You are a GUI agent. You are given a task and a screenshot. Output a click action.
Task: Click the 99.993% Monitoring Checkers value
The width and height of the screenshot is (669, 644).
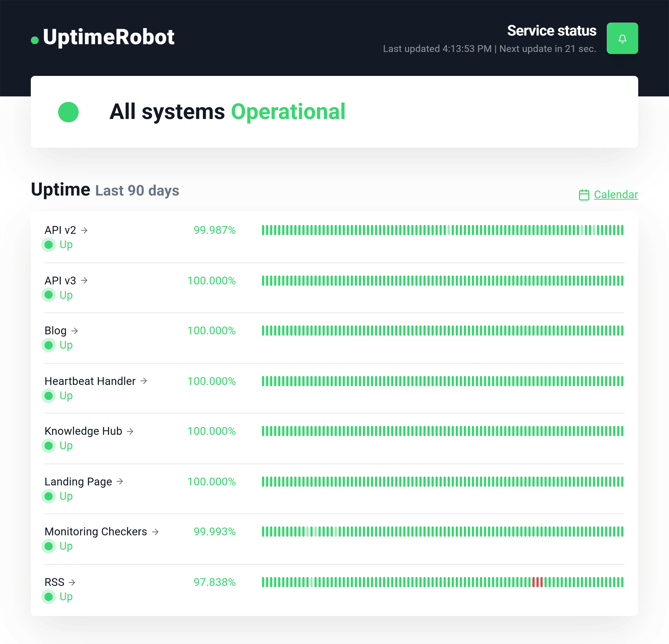pyautogui.click(x=215, y=531)
